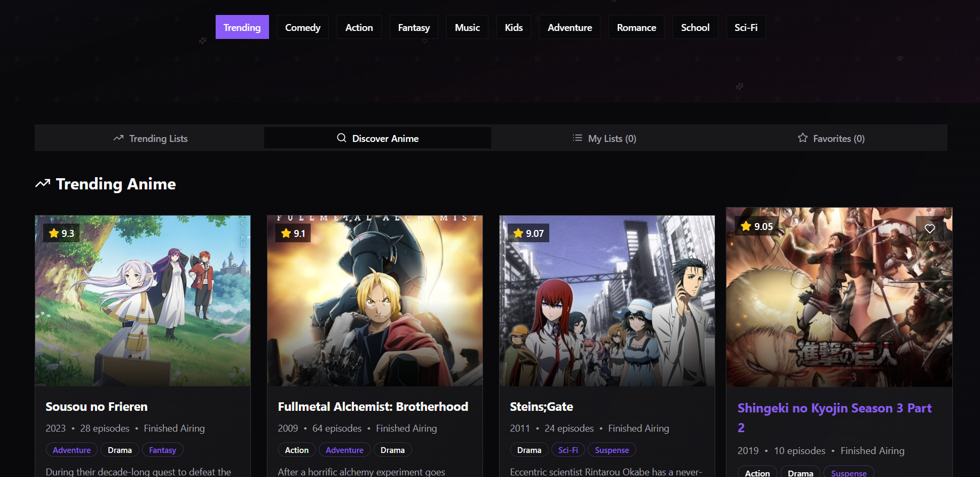Open the Favorites (0) tab
Image resolution: width=980 pixels, height=477 pixels.
tap(831, 138)
